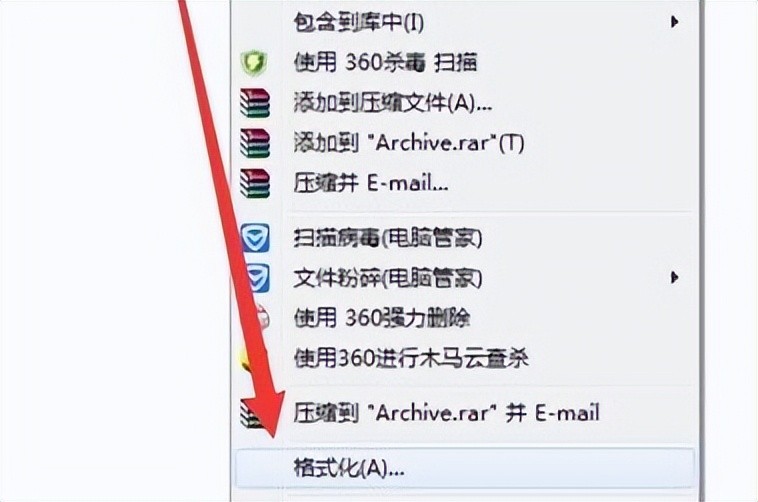Click the icon left of 使用 360强力删除
Viewport: 758px width, 502px height.
262,318
